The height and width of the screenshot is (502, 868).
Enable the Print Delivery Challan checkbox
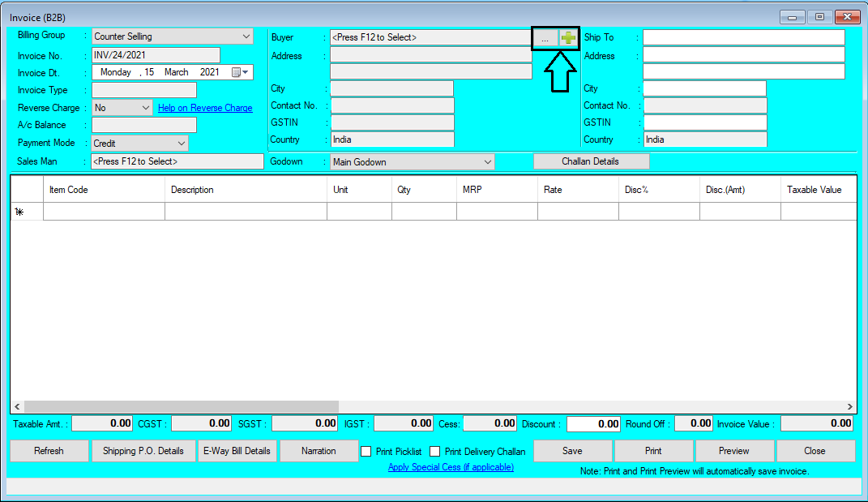click(434, 452)
